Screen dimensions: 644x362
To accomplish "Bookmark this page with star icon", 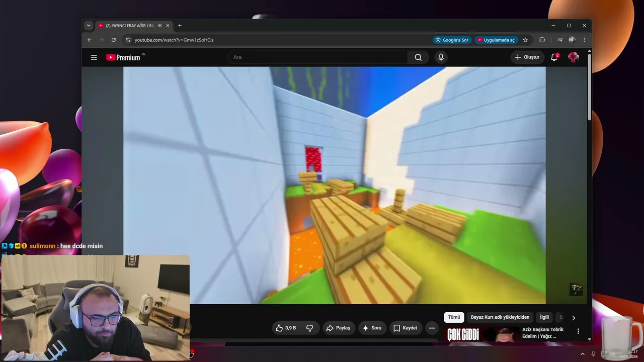I will coord(525,40).
